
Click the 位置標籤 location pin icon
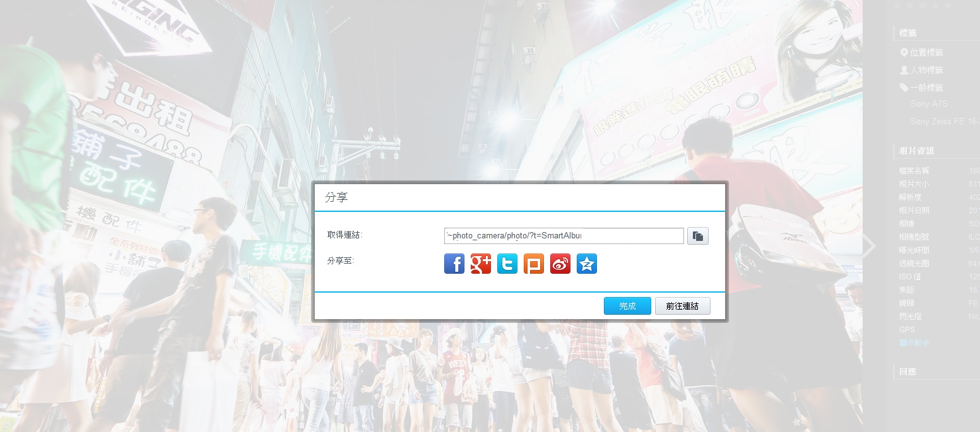[904, 53]
